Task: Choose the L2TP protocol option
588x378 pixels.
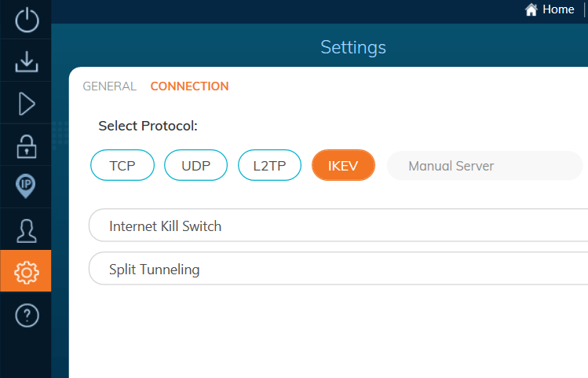Action: 269,165
